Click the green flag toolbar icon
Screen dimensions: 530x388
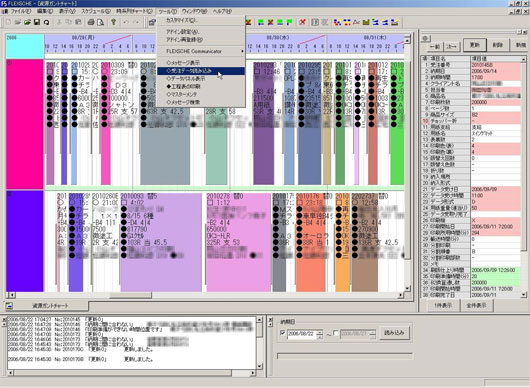(289, 22)
